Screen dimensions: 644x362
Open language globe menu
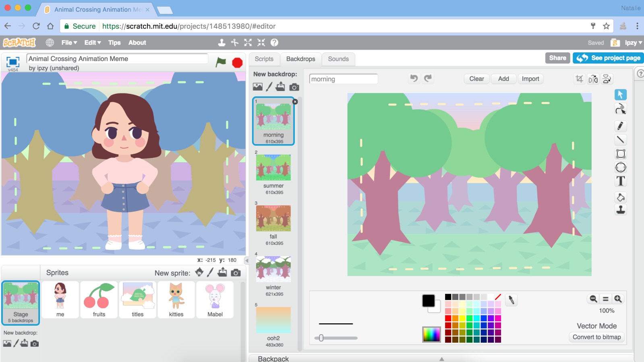[x=50, y=42]
